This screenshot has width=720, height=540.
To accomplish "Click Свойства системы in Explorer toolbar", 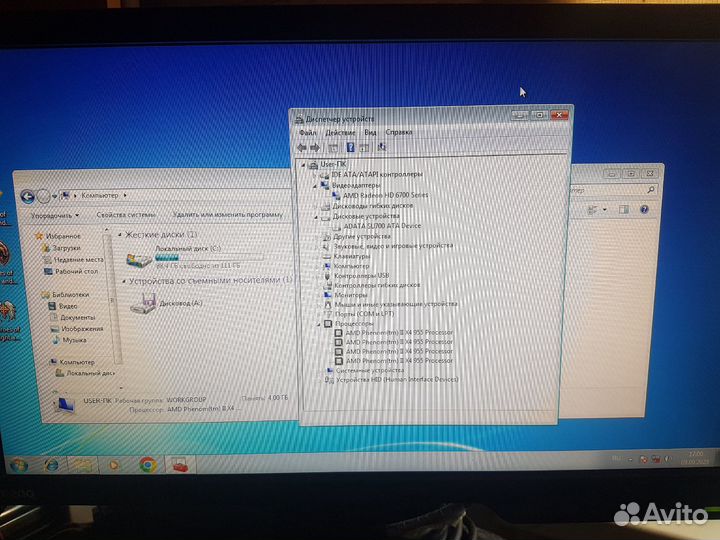I will (x=126, y=215).
